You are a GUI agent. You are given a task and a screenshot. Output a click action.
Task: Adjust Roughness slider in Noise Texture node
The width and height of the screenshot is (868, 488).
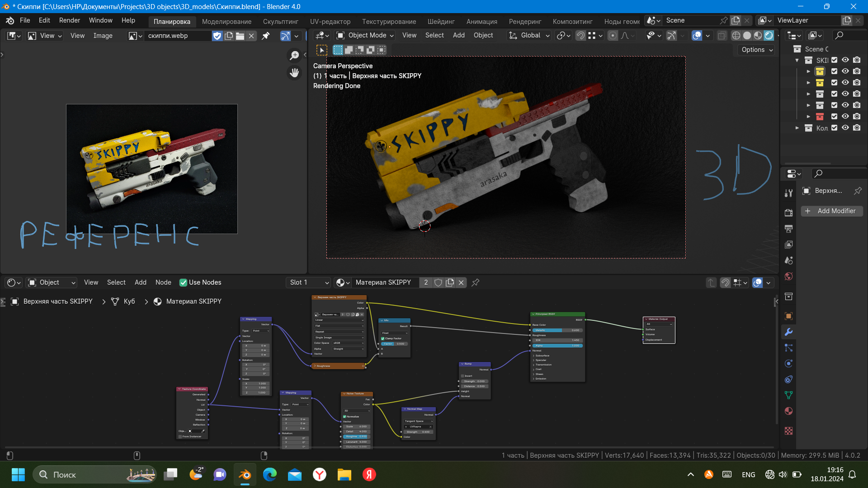[357, 436]
